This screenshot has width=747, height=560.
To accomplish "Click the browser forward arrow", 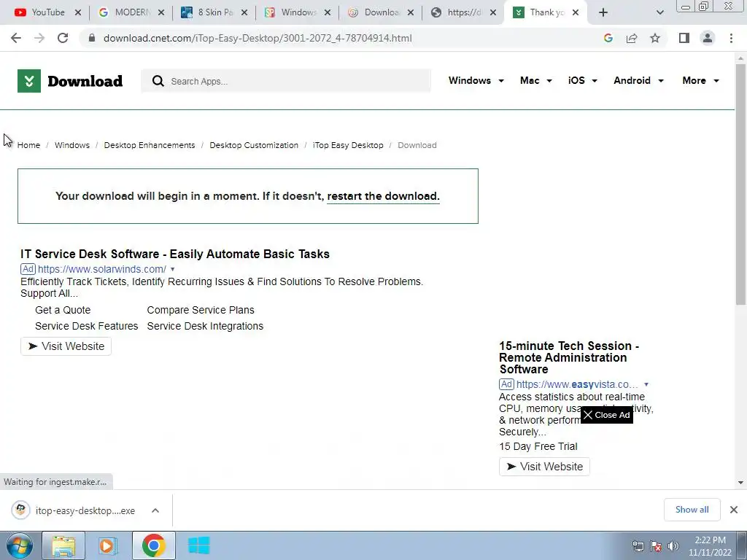I will point(39,38).
